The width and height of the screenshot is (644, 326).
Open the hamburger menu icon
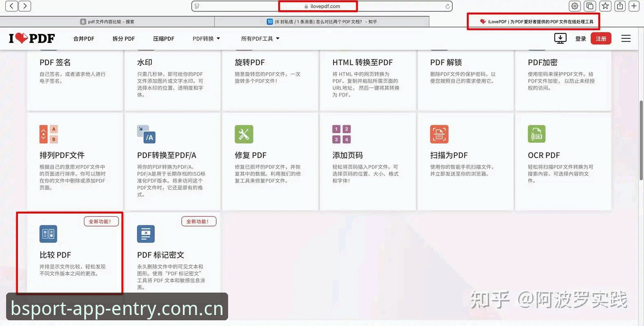click(x=626, y=38)
